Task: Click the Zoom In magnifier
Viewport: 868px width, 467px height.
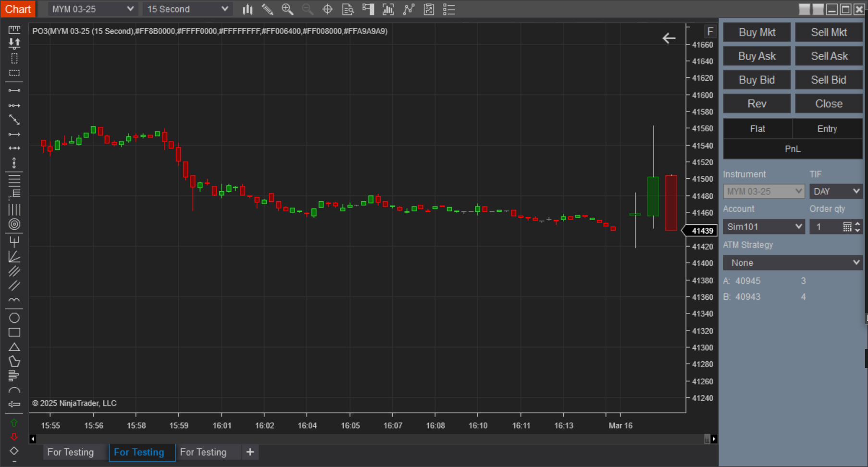Action: (287, 9)
